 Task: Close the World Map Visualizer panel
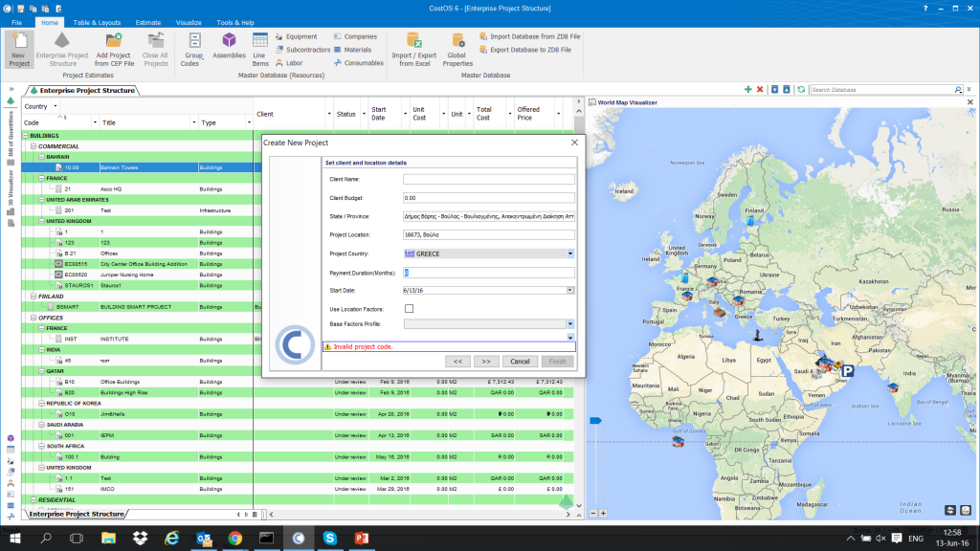point(970,102)
